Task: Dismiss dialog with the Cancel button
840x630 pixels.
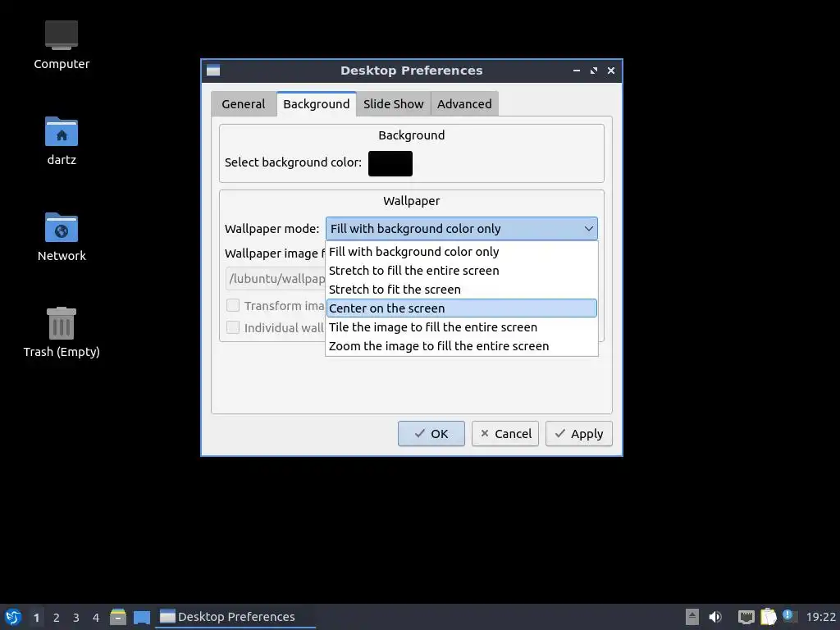Action: coord(504,433)
